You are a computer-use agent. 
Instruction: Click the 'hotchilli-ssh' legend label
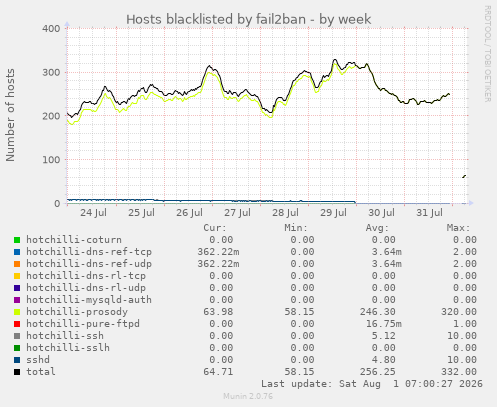tap(65, 336)
